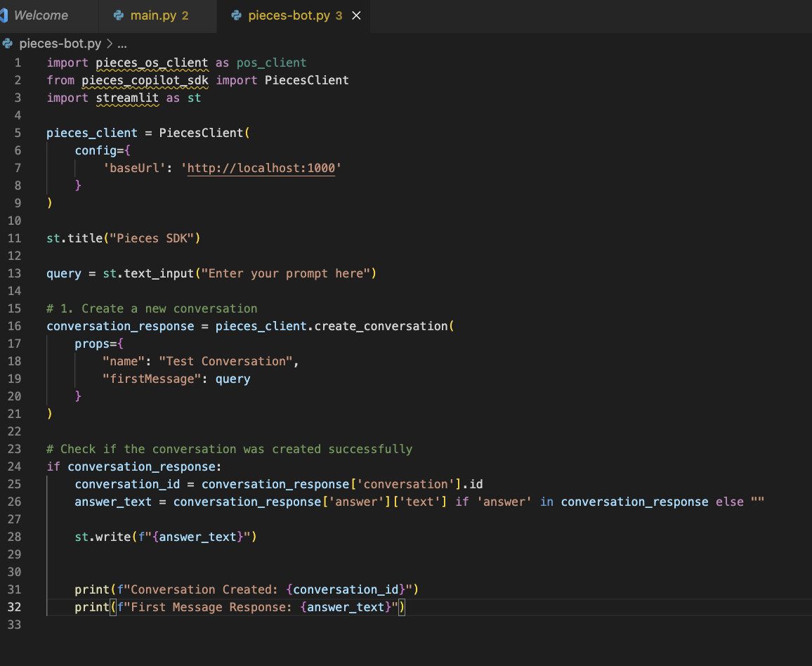Open the http://localhost:1000 link
The height and width of the screenshot is (666, 812).
pos(261,169)
